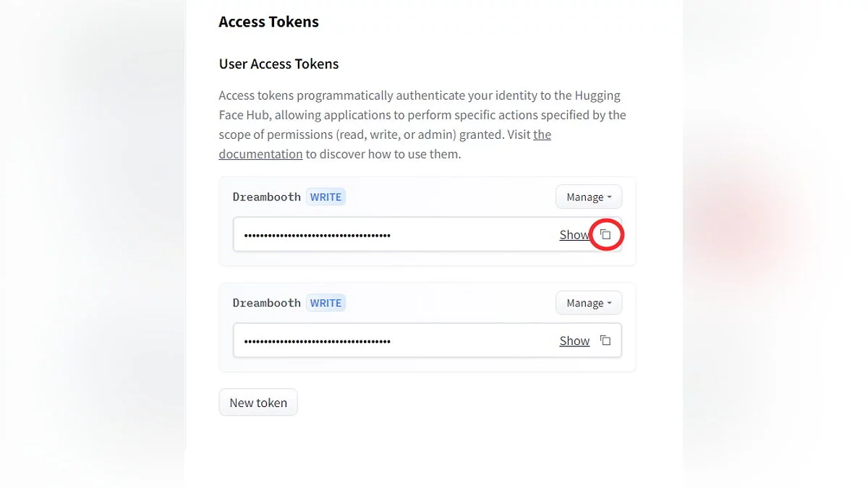Reveal the second Dreambooth token value
This screenshot has height=488, width=868.
tap(574, 341)
